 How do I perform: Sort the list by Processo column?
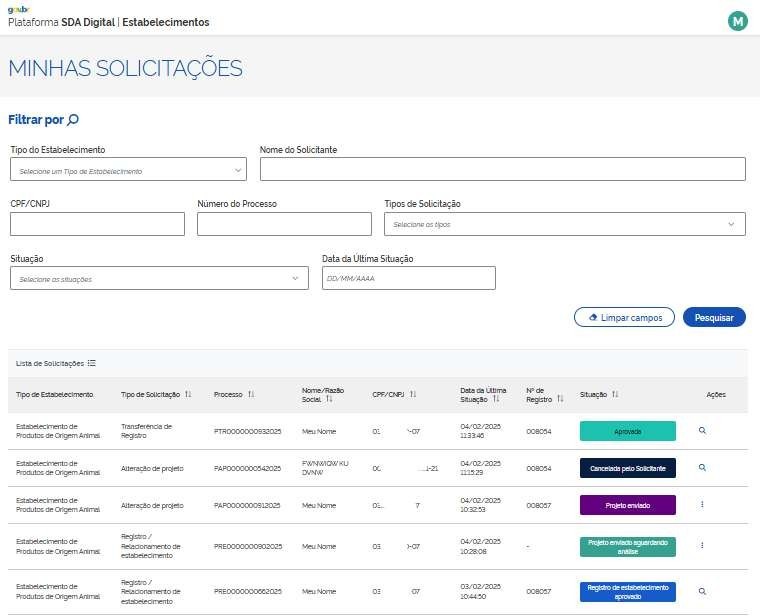pyautogui.click(x=251, y=395)
